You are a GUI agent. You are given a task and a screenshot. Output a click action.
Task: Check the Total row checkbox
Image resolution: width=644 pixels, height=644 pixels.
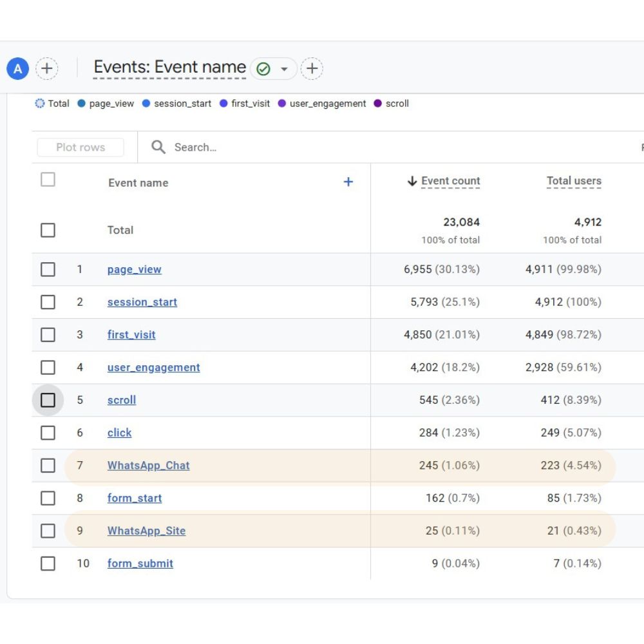point(48,230)
